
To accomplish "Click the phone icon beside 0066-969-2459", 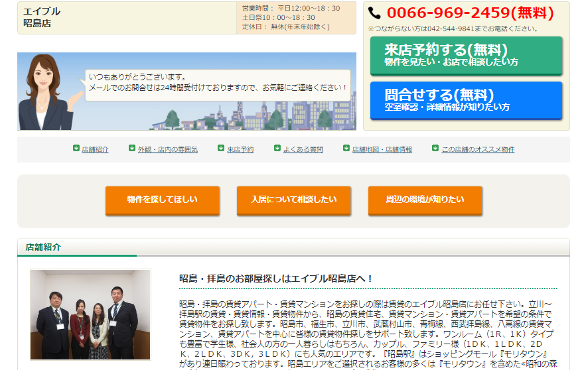I will tap(375, 13).
